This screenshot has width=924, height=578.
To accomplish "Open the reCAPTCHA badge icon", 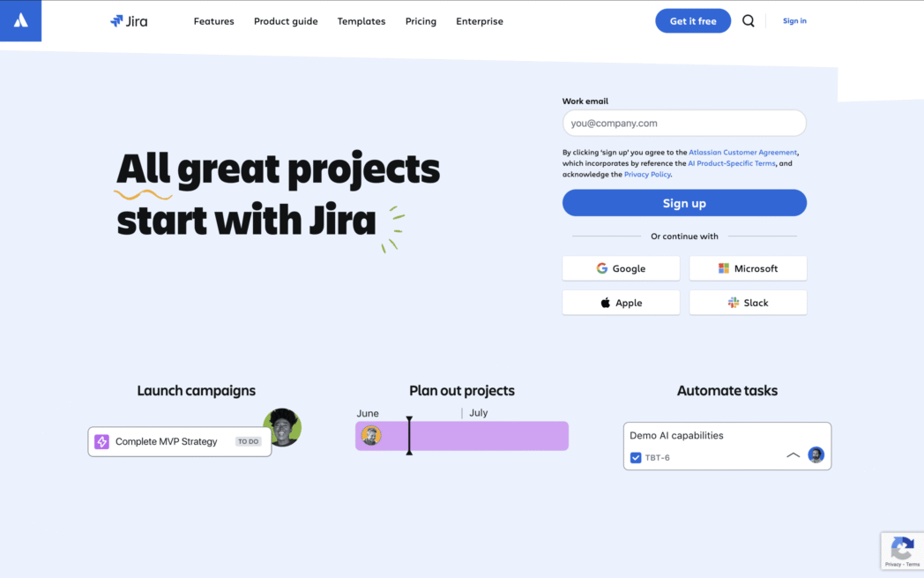I will [x=902, y=551].
